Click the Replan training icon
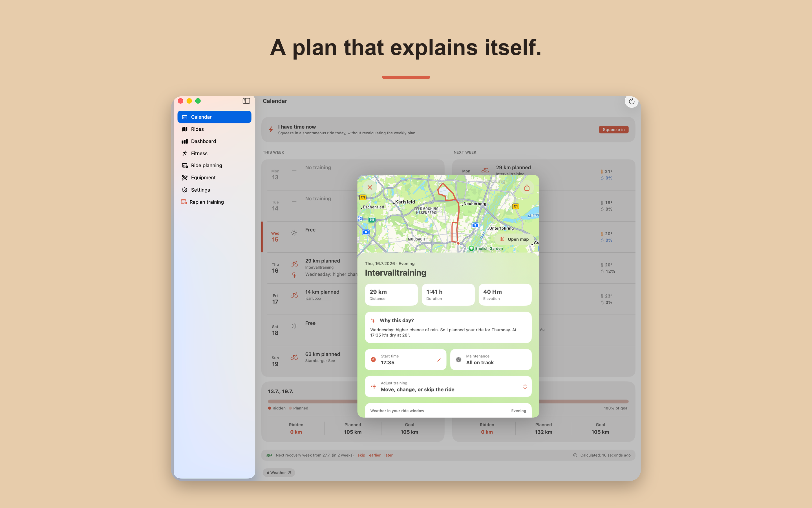 184,202
